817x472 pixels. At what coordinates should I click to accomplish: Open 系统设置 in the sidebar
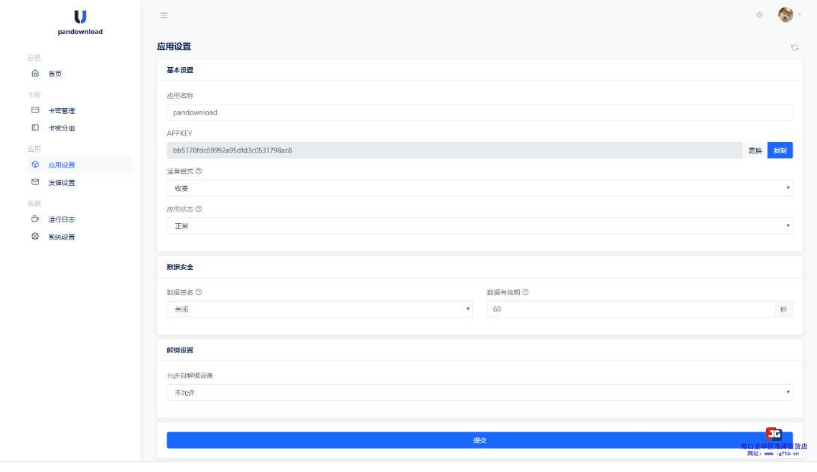coord(62,237)
